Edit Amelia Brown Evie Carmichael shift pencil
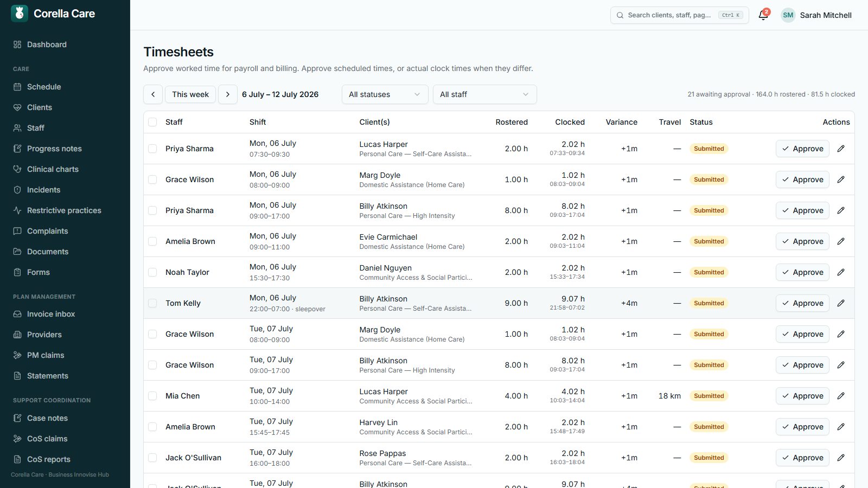This screenshot has height=488, width=868. 841,241
